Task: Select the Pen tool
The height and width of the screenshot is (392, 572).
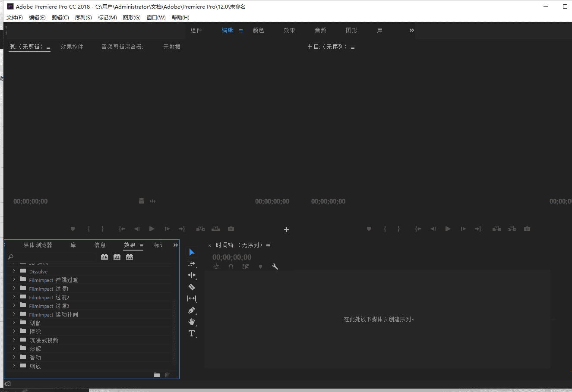Action: (x=192, y=310)
